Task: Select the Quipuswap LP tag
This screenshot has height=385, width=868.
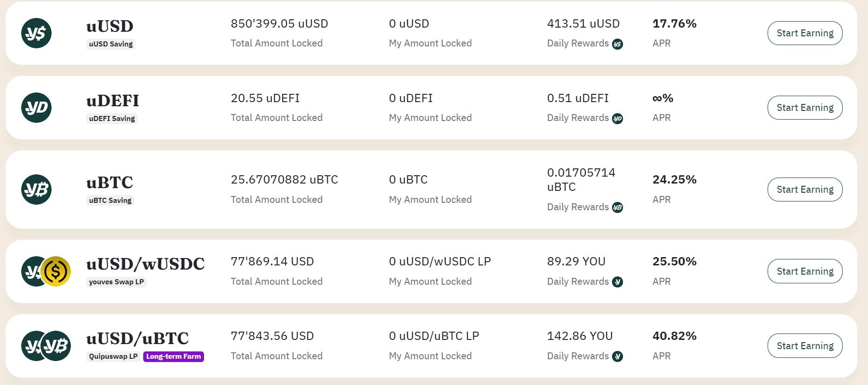Action: (x=113, y=356)
